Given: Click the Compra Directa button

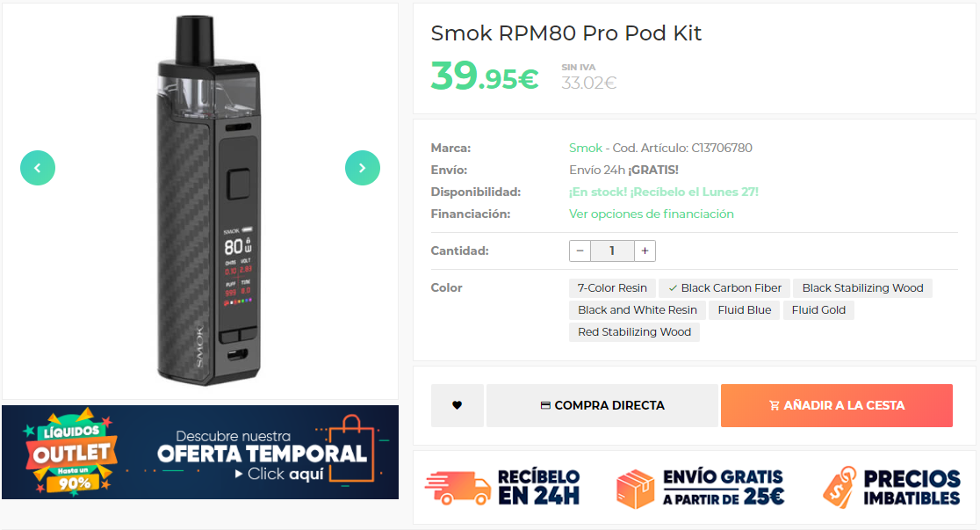Looking at the screenshot, I should tap(602, 405).
